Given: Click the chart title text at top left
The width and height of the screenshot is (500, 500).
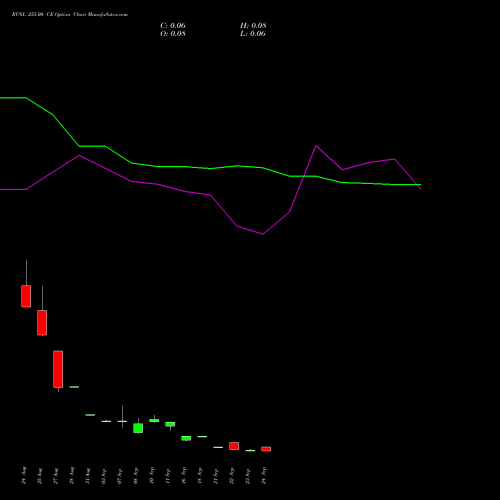Looking at the screenshot, I should [70, 15].
